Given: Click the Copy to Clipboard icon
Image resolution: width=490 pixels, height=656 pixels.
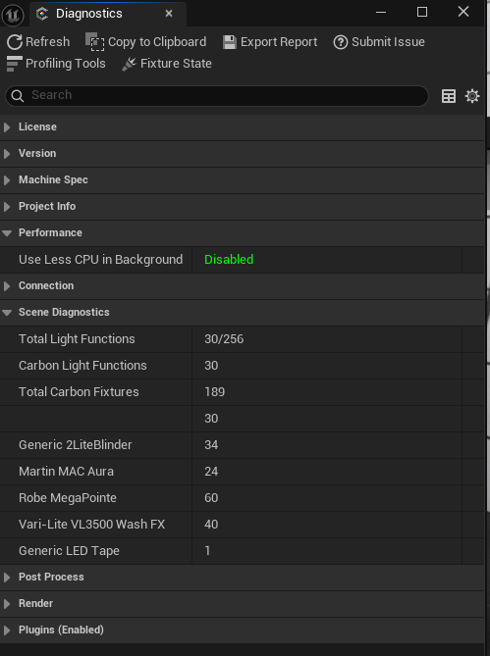Looking at the screenshot, I should pos(95,41).
